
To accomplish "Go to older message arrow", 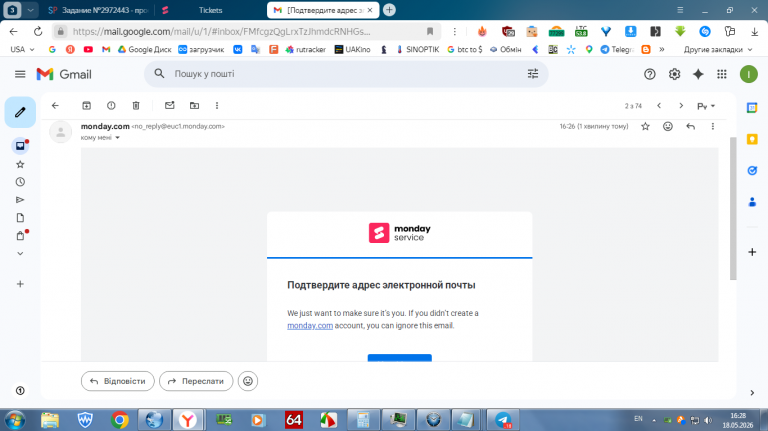I will tap(681, 106).
